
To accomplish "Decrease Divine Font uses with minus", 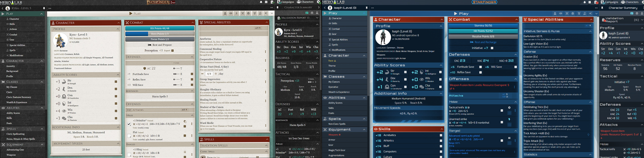I will click(x=203, y=74).
